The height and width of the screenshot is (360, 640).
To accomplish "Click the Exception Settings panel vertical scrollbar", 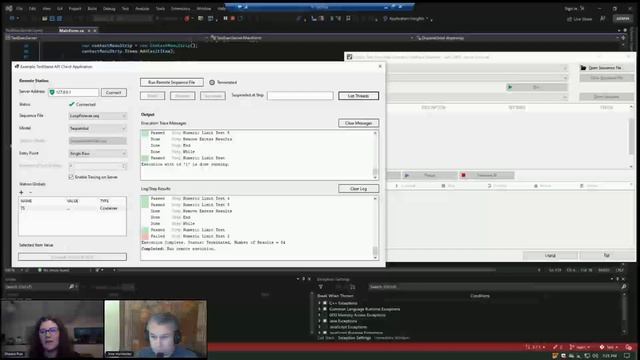I will [x=624, y=314].
